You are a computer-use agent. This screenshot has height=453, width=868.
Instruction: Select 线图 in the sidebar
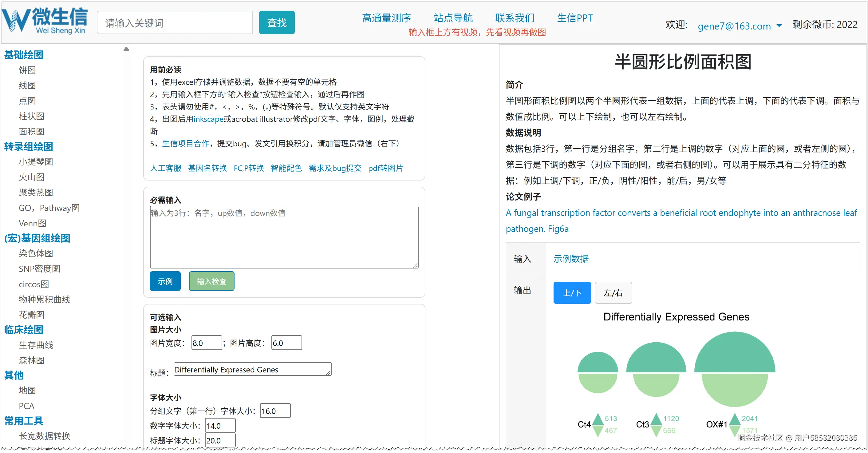(27, 85)
